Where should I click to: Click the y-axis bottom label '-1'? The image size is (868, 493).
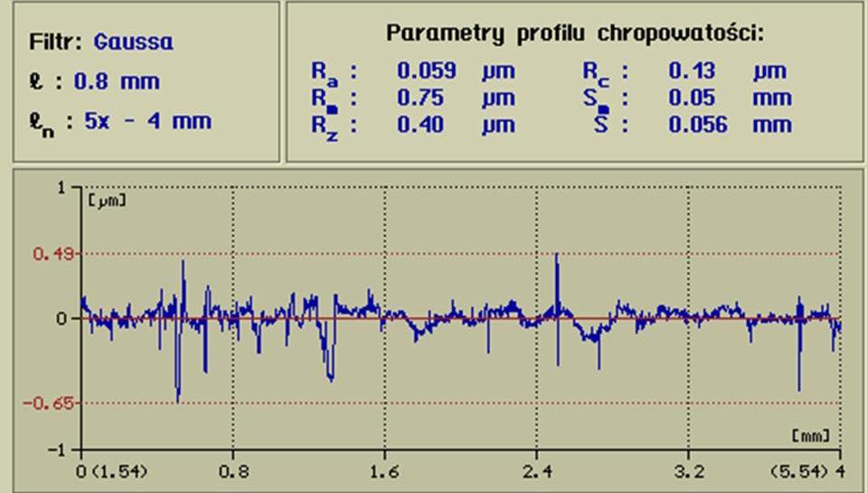pos(56,450)
